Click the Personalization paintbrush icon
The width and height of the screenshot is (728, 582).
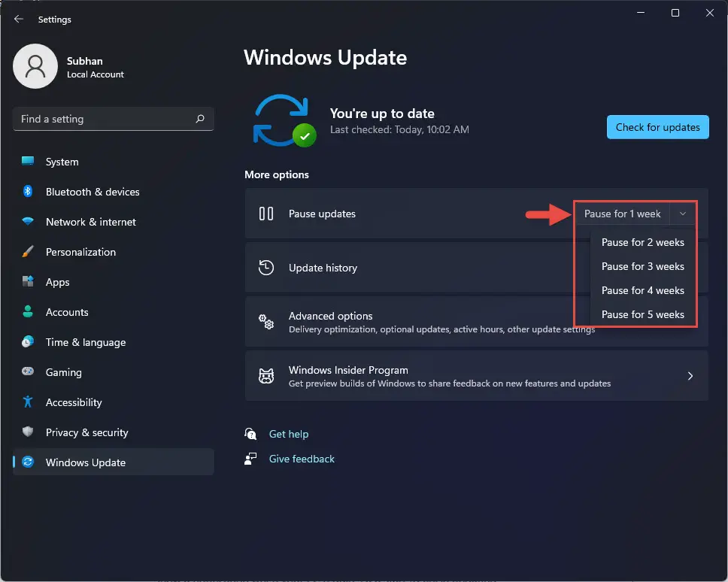28,252
